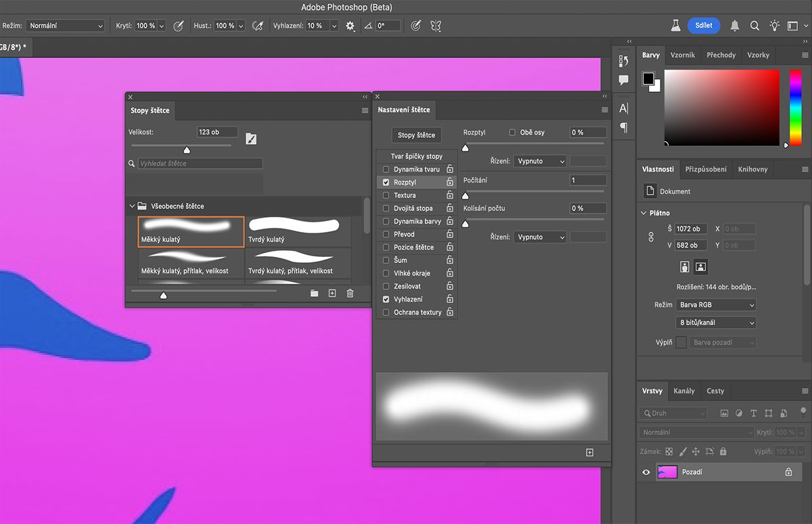Click the Stopy štětce button

pyautogui.click(x=416, y=135)
